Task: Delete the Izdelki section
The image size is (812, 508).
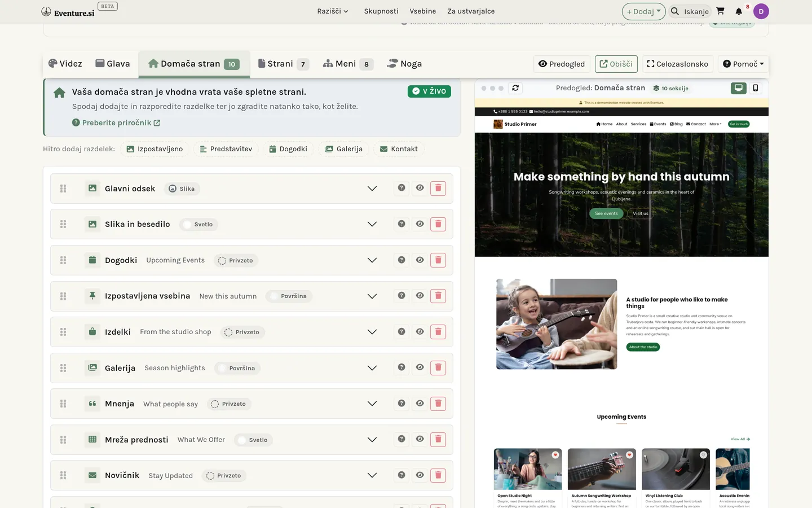Action: tap(438, 332)
